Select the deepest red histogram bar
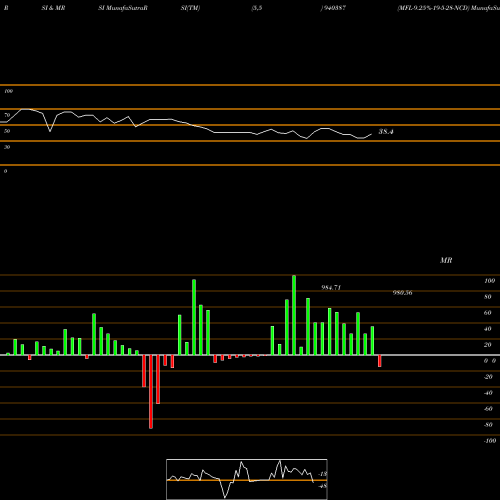The height and width of the screenshot is (500, 500). coord(151,392)
